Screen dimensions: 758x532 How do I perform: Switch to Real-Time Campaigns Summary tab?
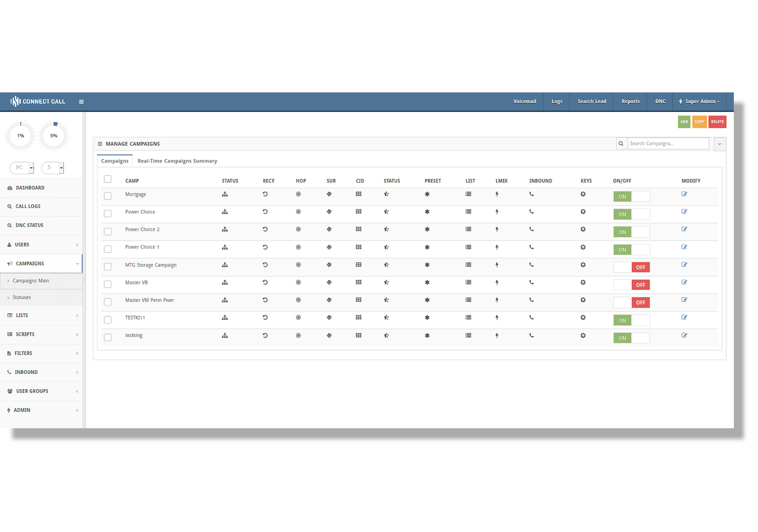[x=177, y=161]
